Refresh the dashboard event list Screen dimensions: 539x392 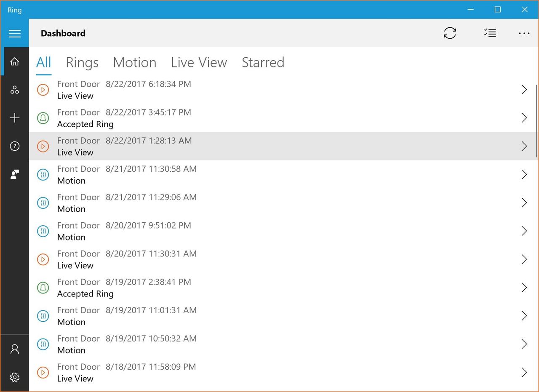pyautogui.click(x=450, y=33)
